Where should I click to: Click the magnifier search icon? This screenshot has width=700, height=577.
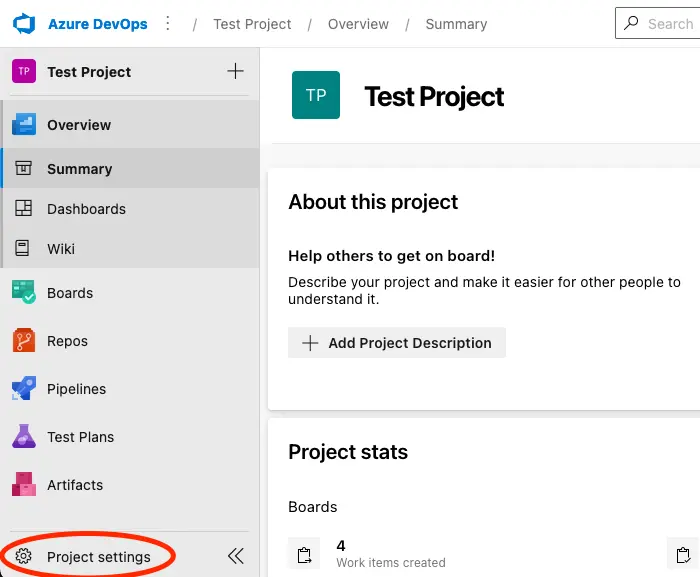(631, 23)
